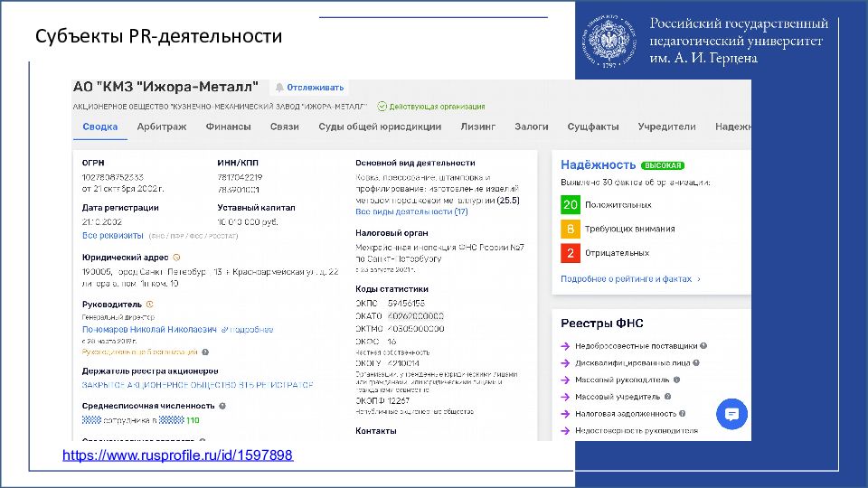Click the green checkmark icon Действующая организация
The width and height of the screenshot is (868, 488).
(x=382, y=107)
